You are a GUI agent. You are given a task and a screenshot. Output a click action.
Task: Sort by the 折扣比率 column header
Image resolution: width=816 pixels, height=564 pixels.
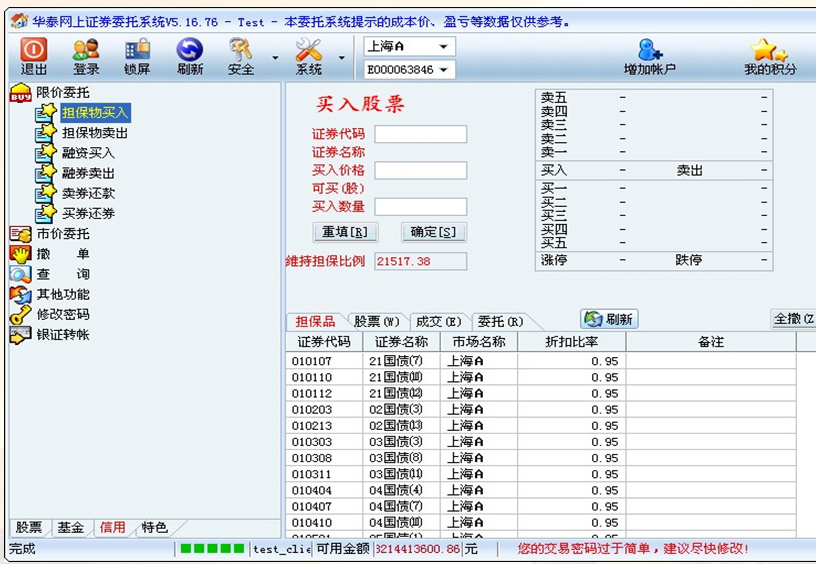[x=571, y=342]
